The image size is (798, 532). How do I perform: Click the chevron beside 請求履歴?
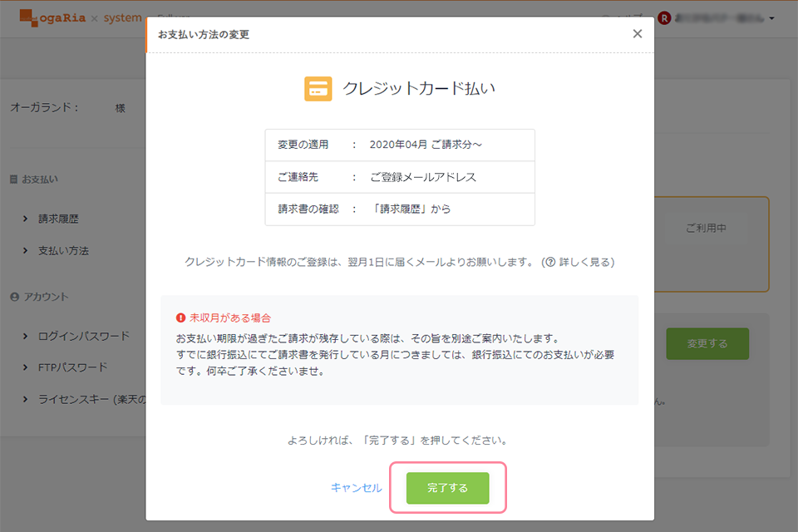click(x=25, y=219)
